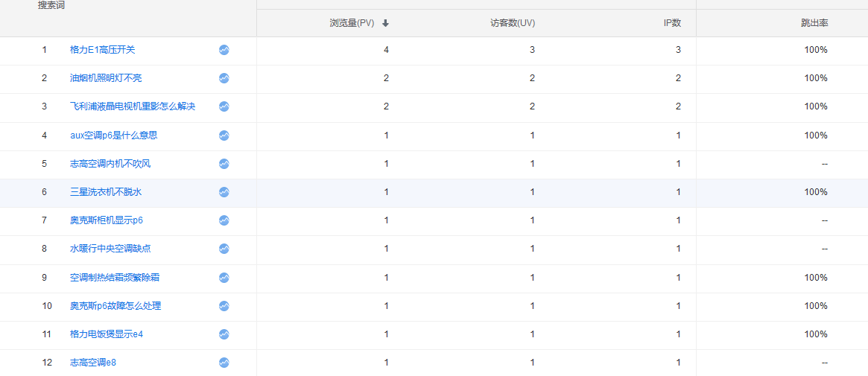Viewport: 868px width, 376px height.
Task: Open trend chart for 油烟机照明灯不亮
Action: pos(224,78)
